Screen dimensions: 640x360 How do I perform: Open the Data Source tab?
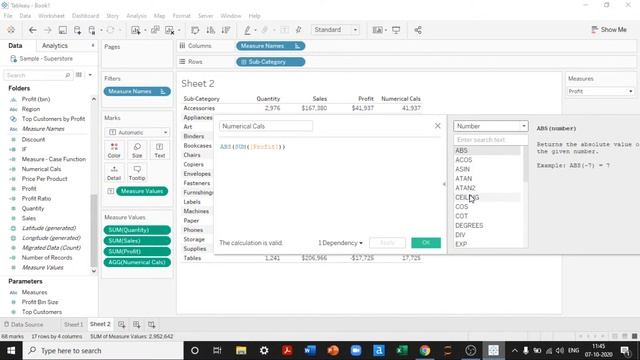[x=24, y=324]
